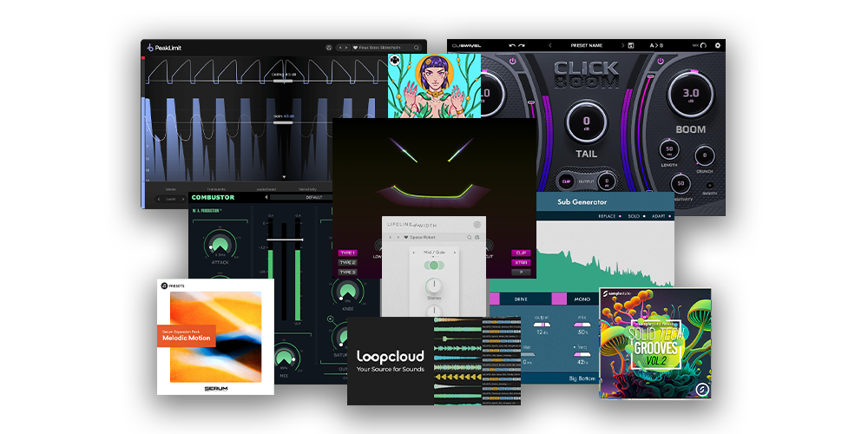
Task: Select TYPE 3 in the dark plugin
Action: pos(347,273)
